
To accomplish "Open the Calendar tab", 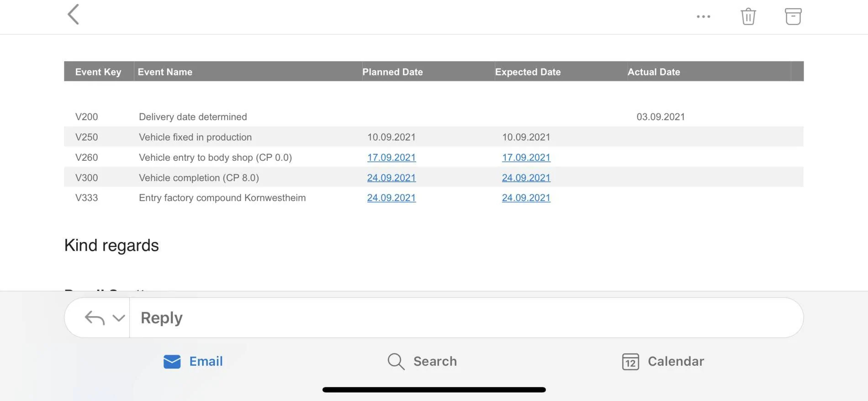I will click(663, 361).
